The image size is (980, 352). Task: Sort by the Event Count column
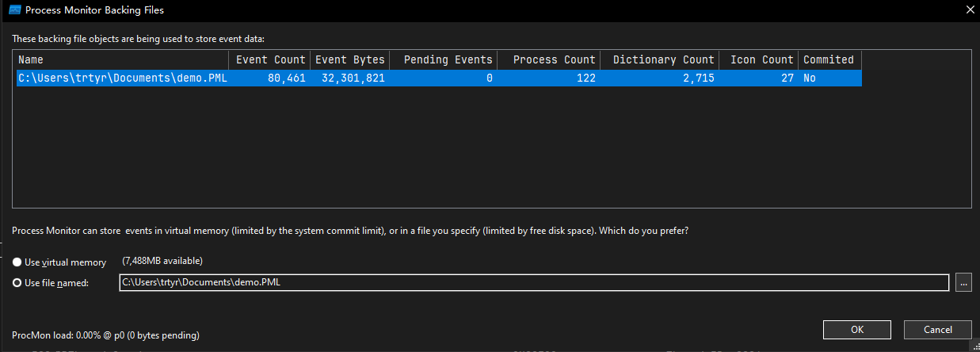[x=269, y=59]
